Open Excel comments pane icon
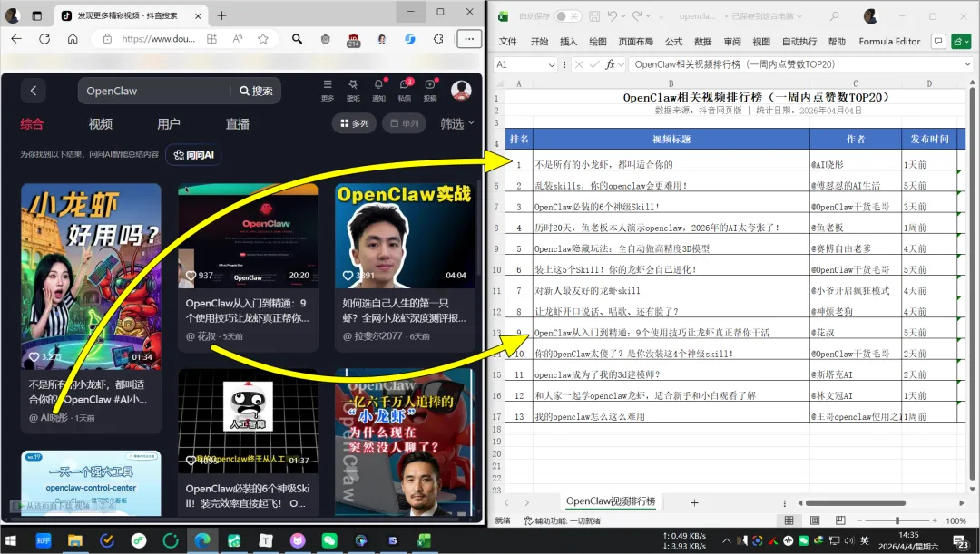980x554 pixels. pyautogui.click(x=938, y=41)
